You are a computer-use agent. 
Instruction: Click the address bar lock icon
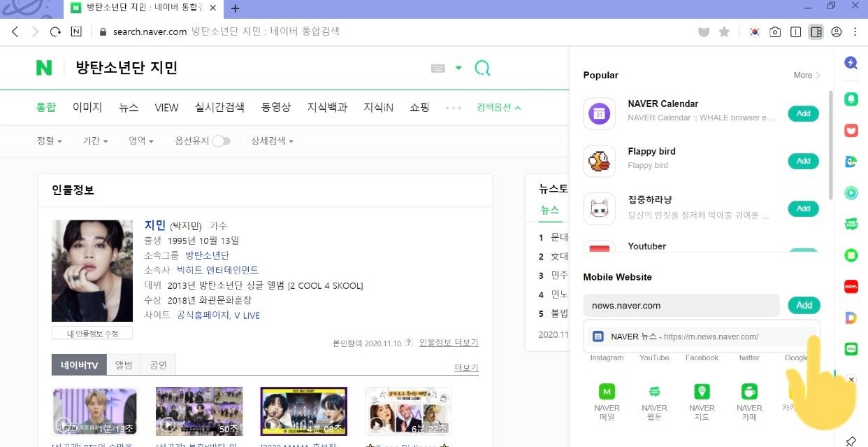(103, 31)
